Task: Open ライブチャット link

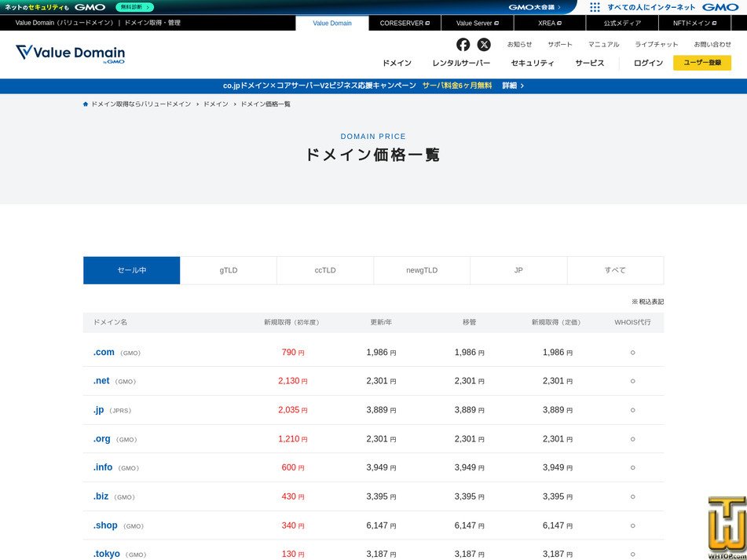Action: pyautogui.click(x=657, y=44)
